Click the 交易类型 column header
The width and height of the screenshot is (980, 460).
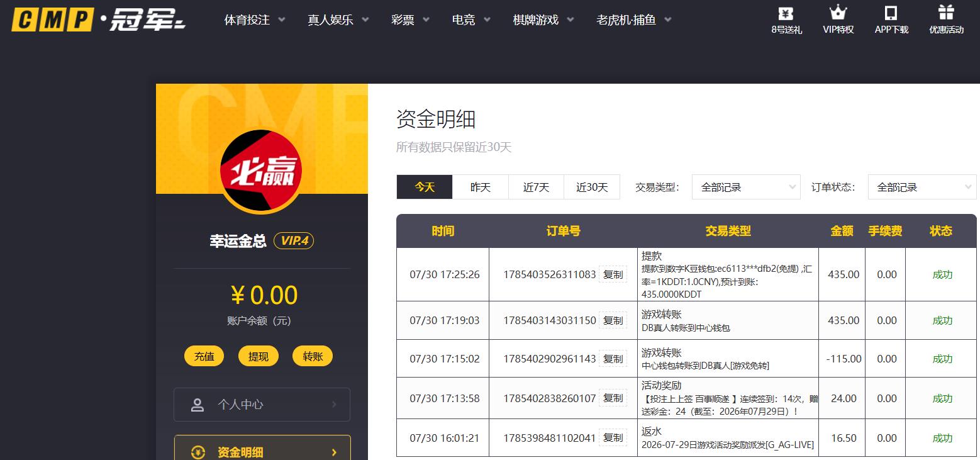click(x=728, y=231)
